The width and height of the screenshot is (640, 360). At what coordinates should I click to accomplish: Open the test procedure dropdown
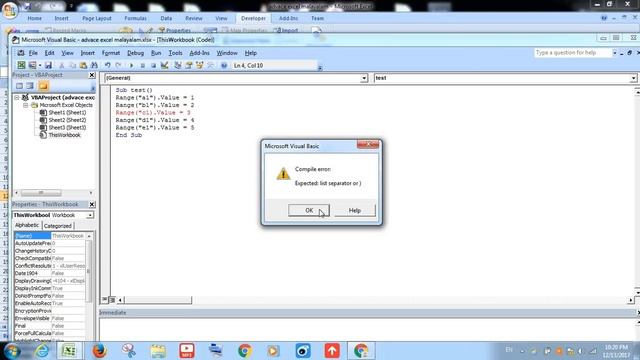633,78
